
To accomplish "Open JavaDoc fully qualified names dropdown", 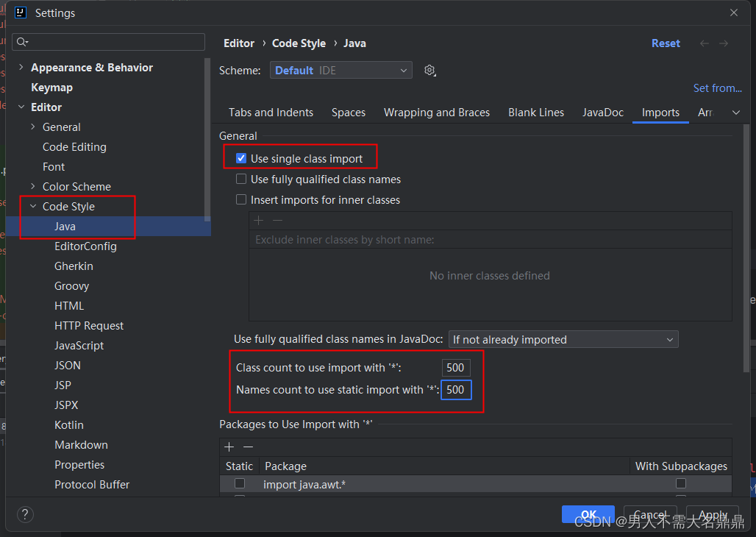I will coord(563,339).
